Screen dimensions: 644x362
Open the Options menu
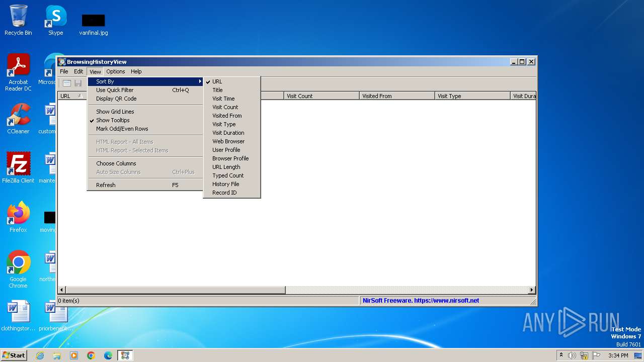pos(116,71)
